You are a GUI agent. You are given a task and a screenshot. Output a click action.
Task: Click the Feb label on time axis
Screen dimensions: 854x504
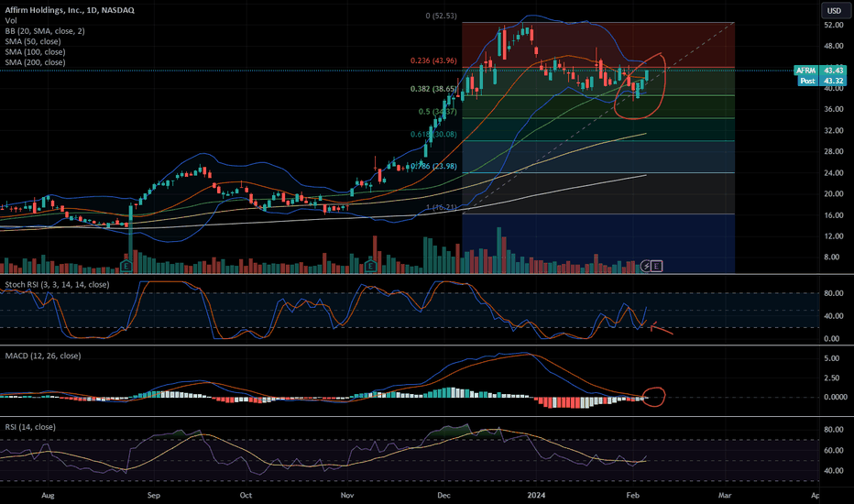pyautogui.click(x=632, y=495)
